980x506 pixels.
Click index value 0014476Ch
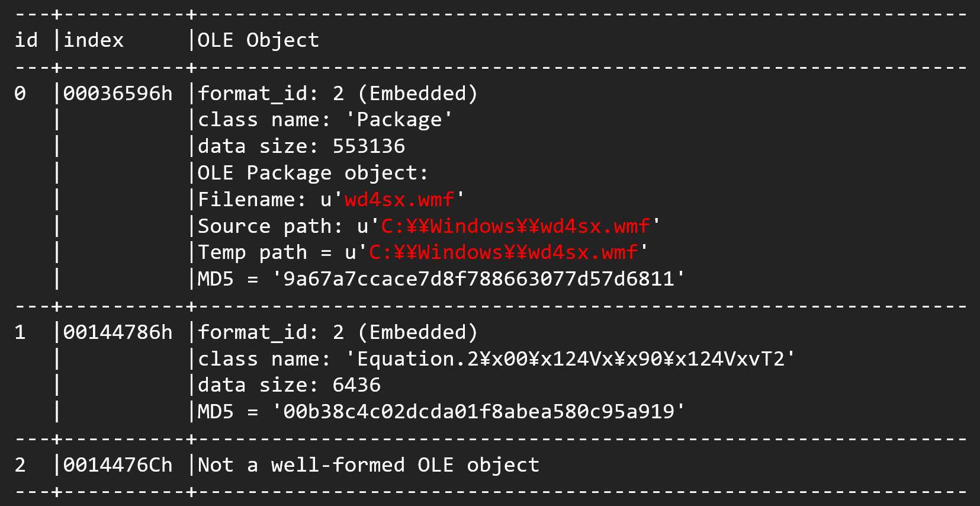118,465
